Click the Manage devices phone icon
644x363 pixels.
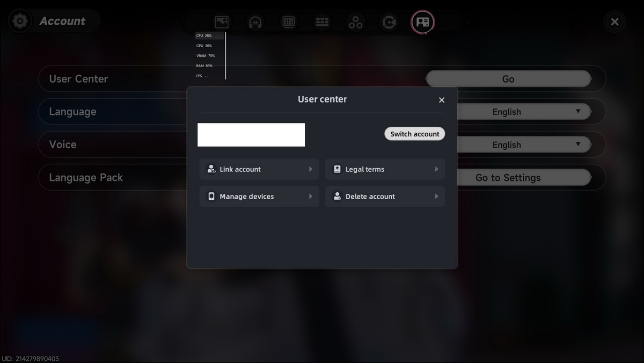point(211,197)
